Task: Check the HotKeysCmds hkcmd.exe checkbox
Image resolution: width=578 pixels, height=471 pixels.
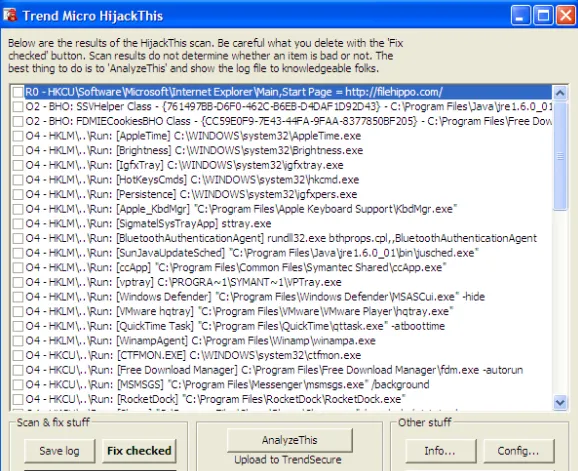Action: click(18, 179)
